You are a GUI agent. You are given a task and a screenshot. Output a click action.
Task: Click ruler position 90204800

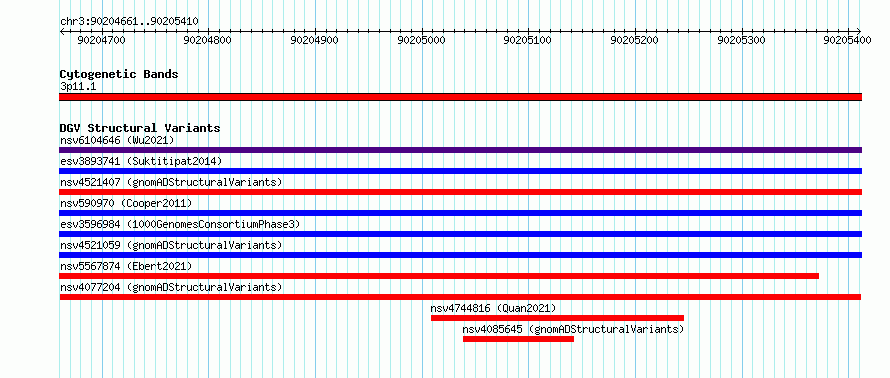(209, 40)
